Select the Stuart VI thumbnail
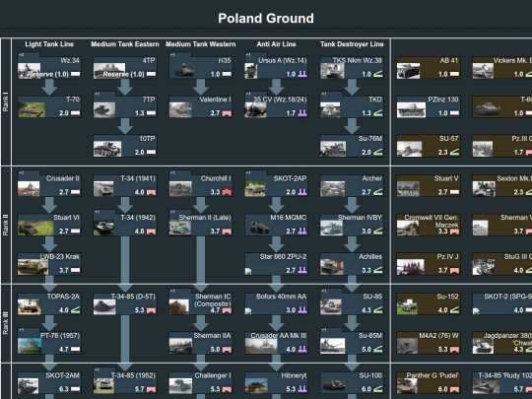Screen dimensions: 532x399 [x=35, y=228]
